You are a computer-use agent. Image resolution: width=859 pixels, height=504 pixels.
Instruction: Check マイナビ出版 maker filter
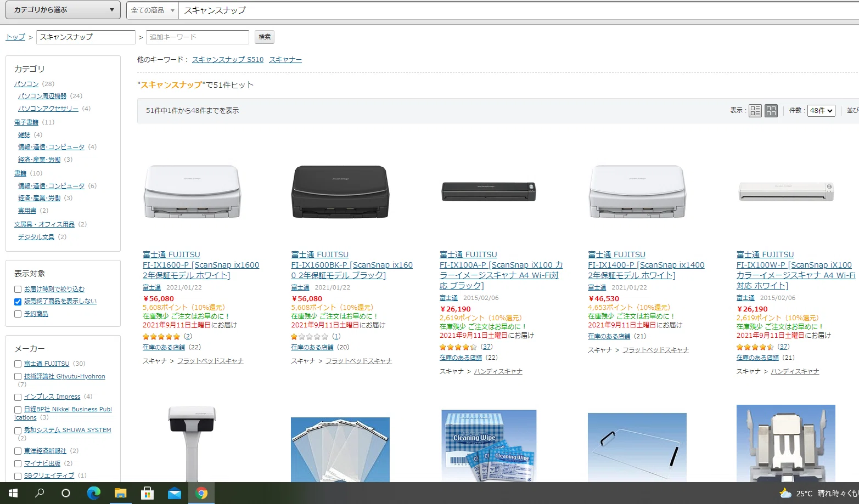[18, 464]
